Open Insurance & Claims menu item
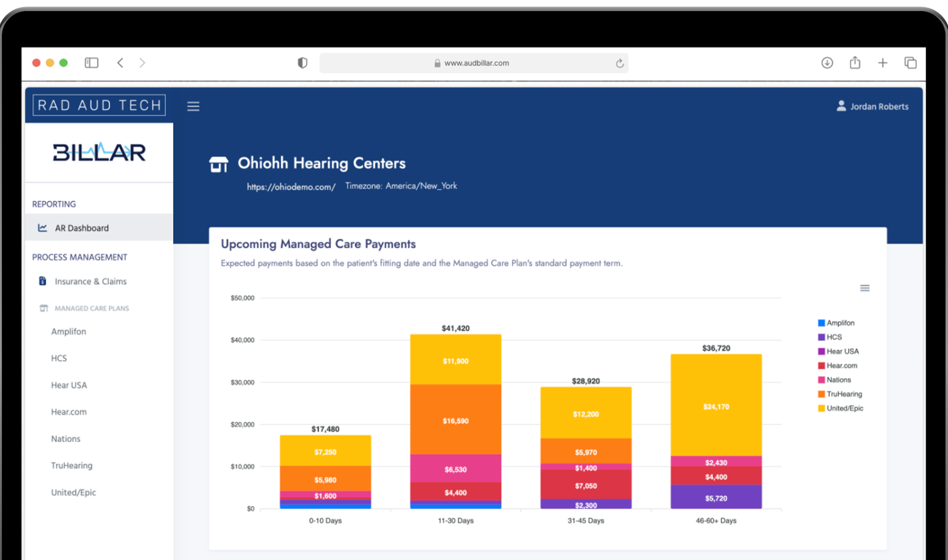The image size is (948, 560). click(x=91, y=281)
